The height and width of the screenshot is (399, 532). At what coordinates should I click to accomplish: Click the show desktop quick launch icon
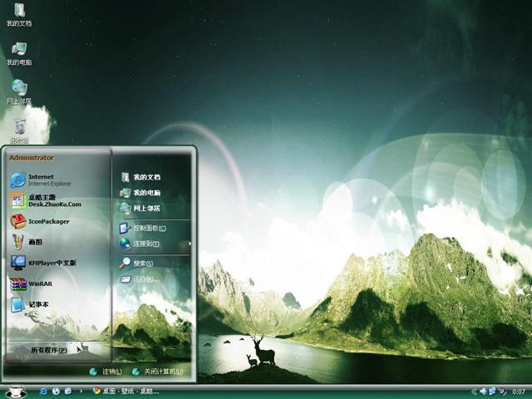(68, 392)
